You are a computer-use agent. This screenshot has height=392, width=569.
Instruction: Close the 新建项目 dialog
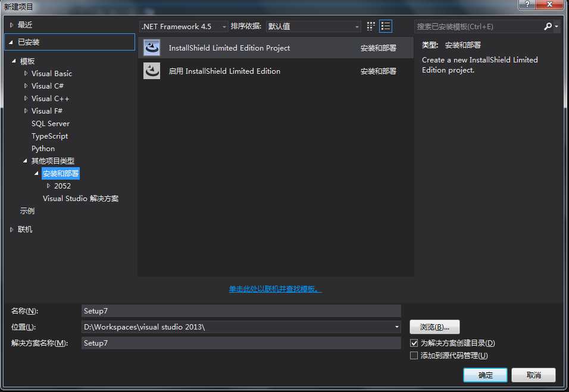550,4
